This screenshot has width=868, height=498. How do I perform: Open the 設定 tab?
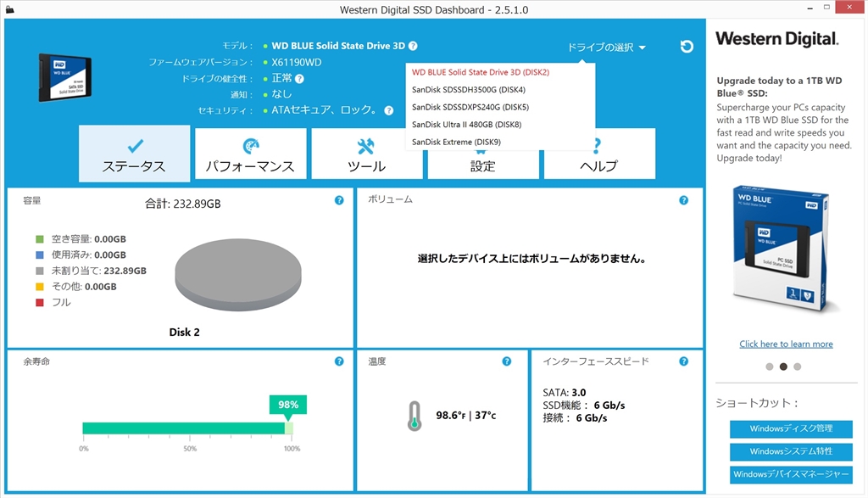pyautogui.click(x=482, y=165)
